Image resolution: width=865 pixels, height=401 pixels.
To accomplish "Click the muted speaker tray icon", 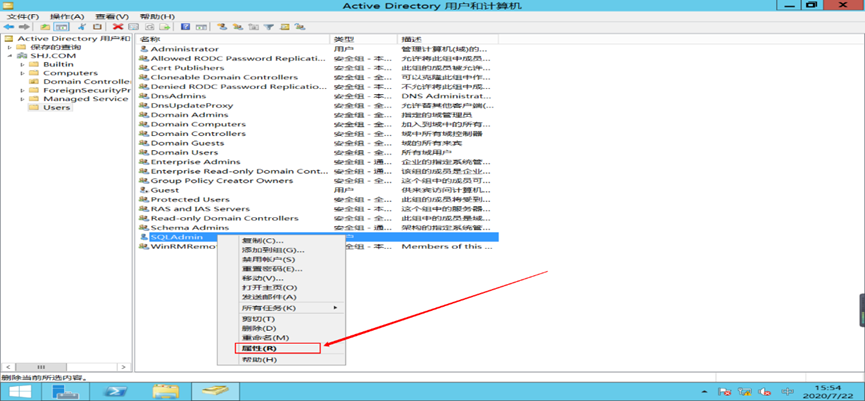I will pos(764,392).
